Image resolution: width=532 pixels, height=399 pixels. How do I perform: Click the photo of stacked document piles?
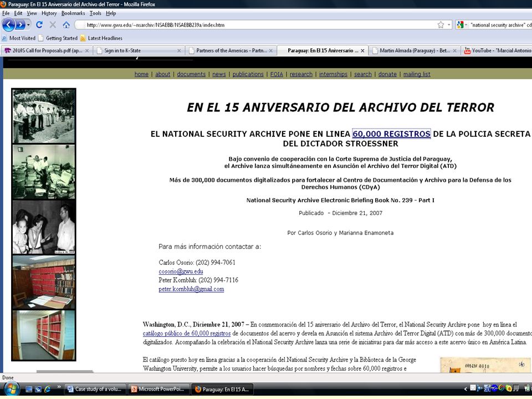tap(43, 172)
